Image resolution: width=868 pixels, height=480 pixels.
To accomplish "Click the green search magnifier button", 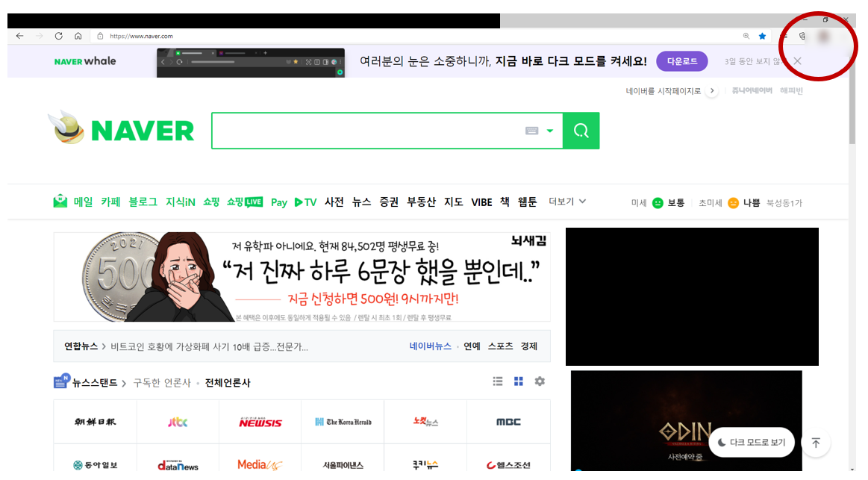I will click(581, 131).
